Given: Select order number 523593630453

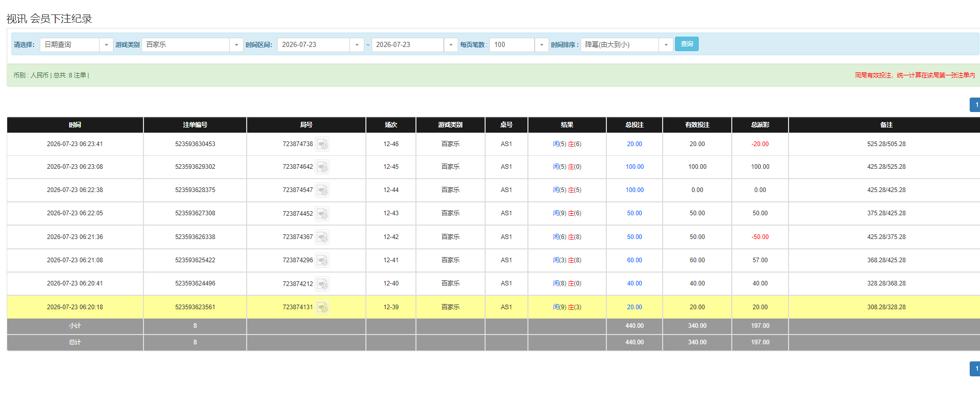Looking at the screenshot, I should 195,144.
